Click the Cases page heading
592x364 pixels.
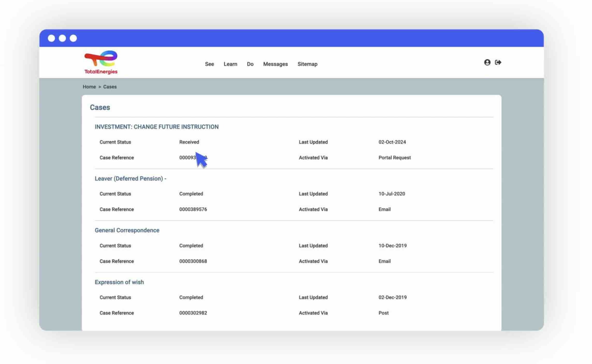(100, 107)
